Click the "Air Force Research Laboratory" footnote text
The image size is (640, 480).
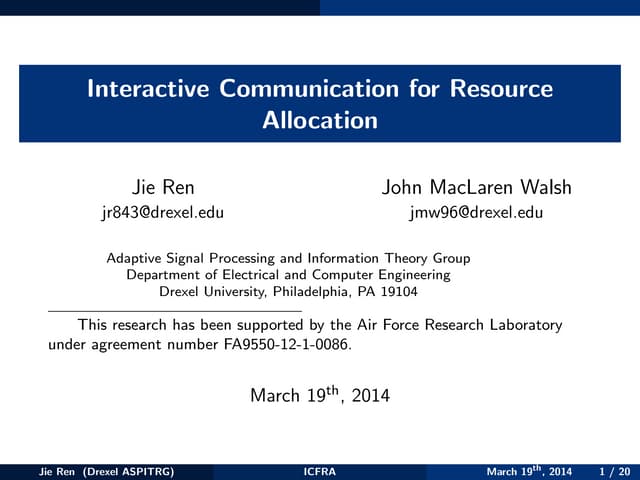tap(459, 324)
